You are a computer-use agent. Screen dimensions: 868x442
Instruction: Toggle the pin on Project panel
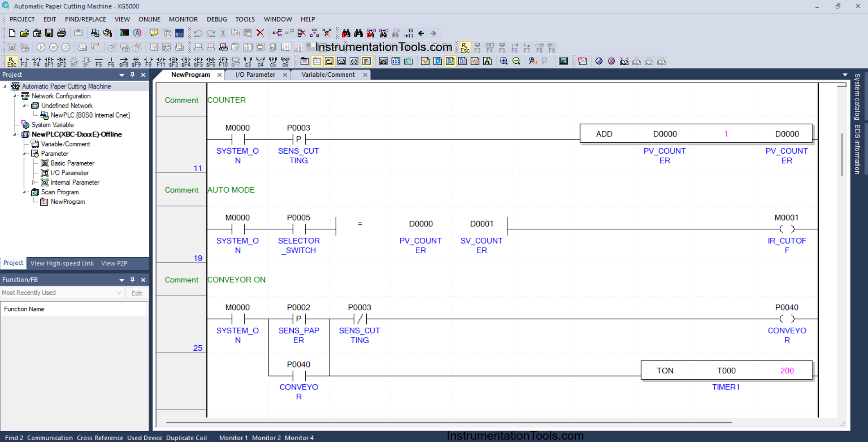(132, 75)
